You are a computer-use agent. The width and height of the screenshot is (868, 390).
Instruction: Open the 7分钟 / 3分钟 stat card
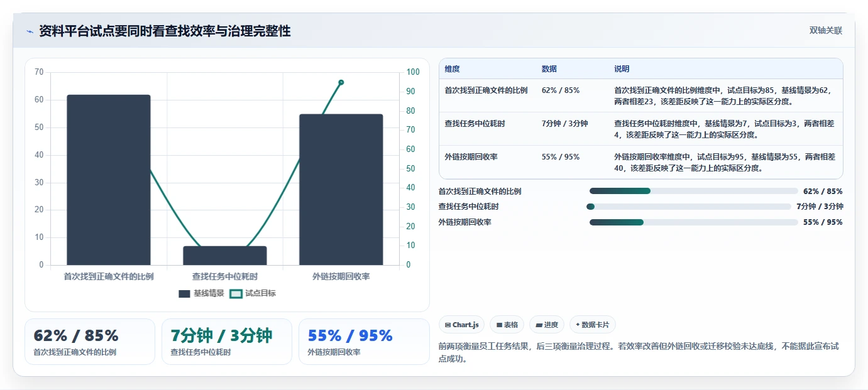(227, 342)
